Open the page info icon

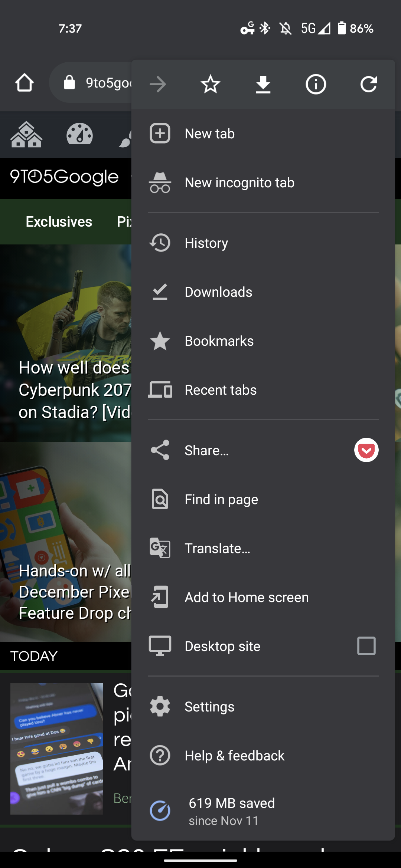pos(316,84)
